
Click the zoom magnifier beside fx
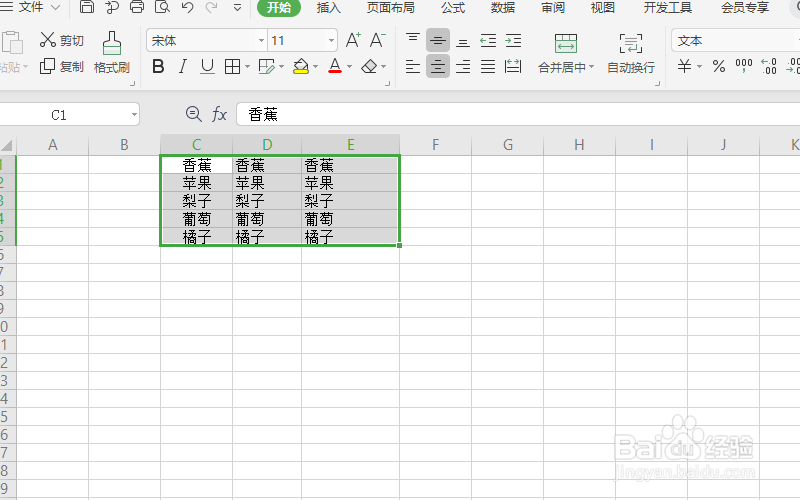point(193,114)
